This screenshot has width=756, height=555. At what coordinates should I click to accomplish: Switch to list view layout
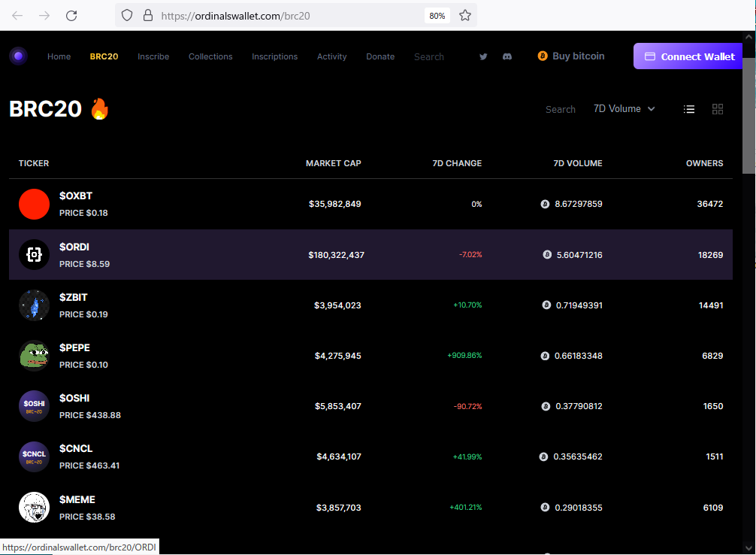(x=688, y=109)
